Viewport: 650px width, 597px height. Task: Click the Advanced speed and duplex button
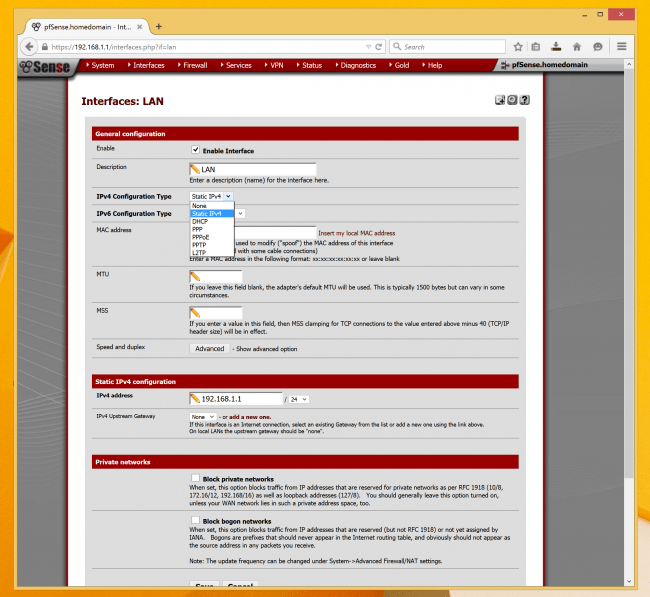point(209,349)
